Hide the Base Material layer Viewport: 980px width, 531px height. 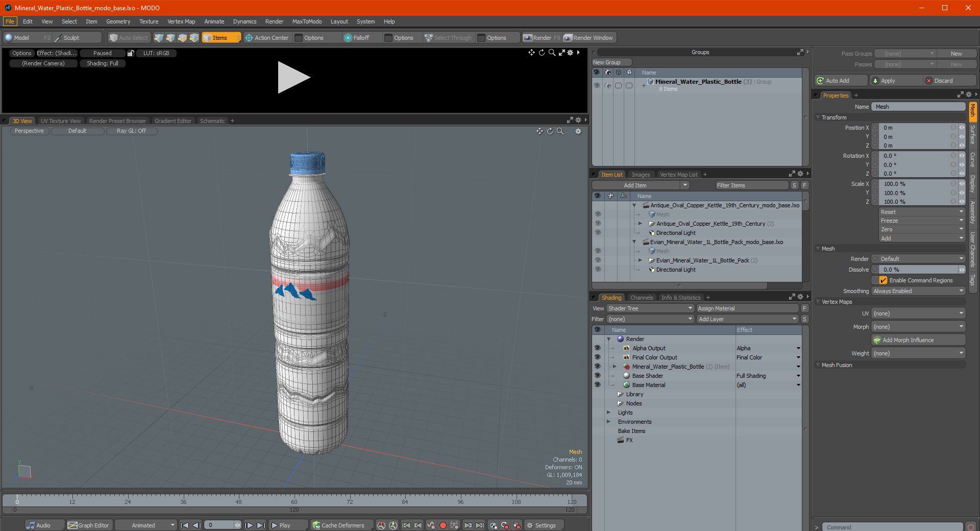tap(597, 385)
